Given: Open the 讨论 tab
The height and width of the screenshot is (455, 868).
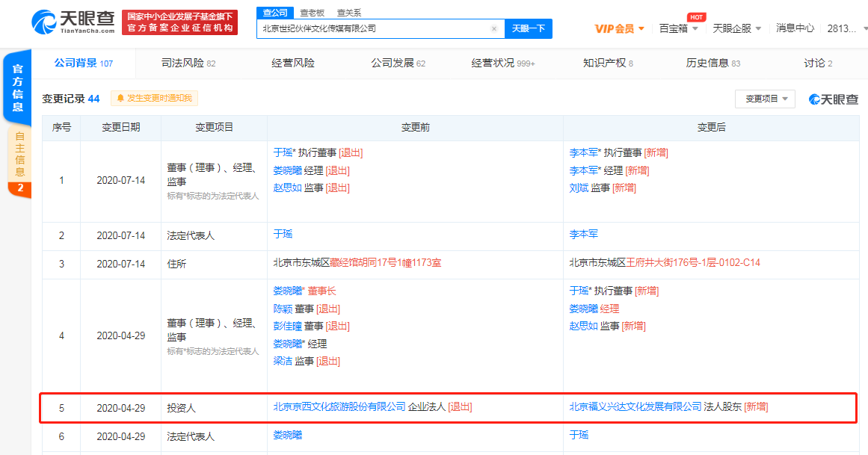Looking at the screenshot, I should point(818,63).
